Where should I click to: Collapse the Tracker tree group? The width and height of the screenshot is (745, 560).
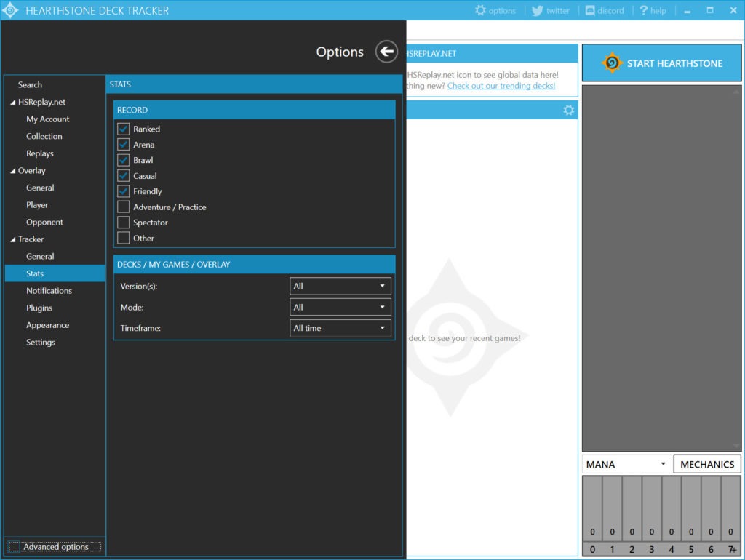(13, 239)
